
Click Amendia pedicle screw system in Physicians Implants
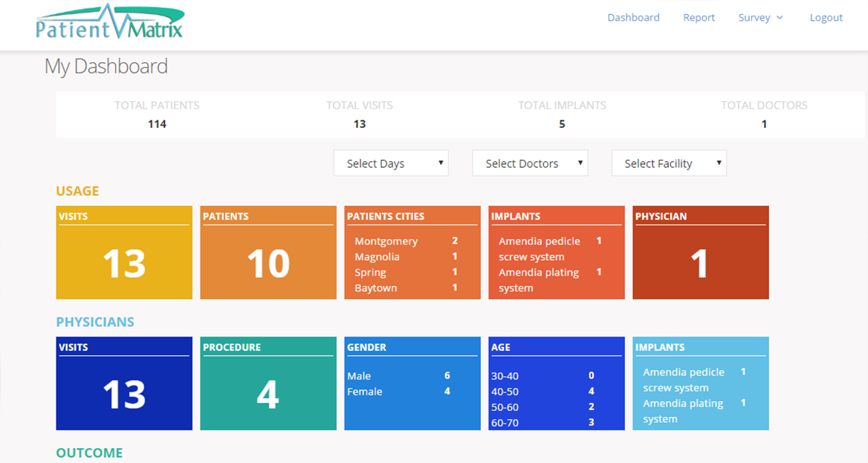[683, 380]
